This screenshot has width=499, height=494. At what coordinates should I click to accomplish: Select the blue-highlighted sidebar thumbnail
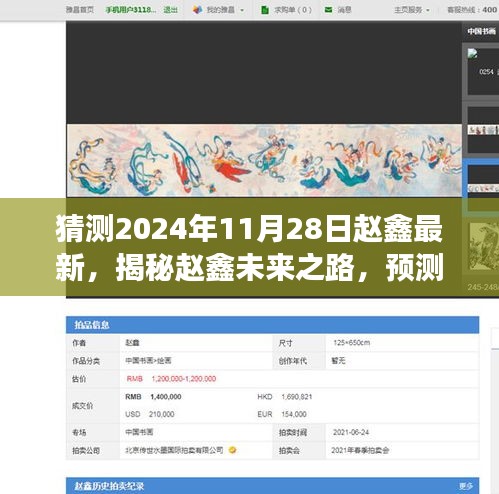tap(482, 188)
